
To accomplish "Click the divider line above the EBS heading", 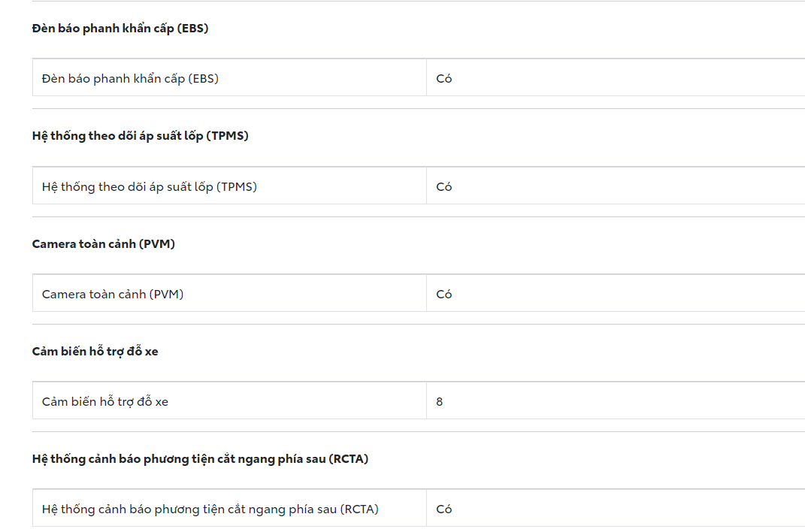I will click(418, 2).
